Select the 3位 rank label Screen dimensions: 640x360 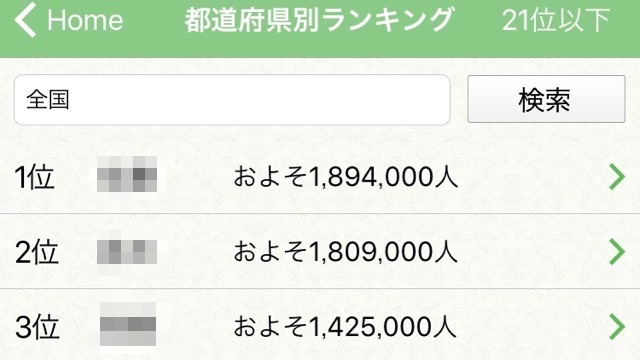tap(37, 327)
